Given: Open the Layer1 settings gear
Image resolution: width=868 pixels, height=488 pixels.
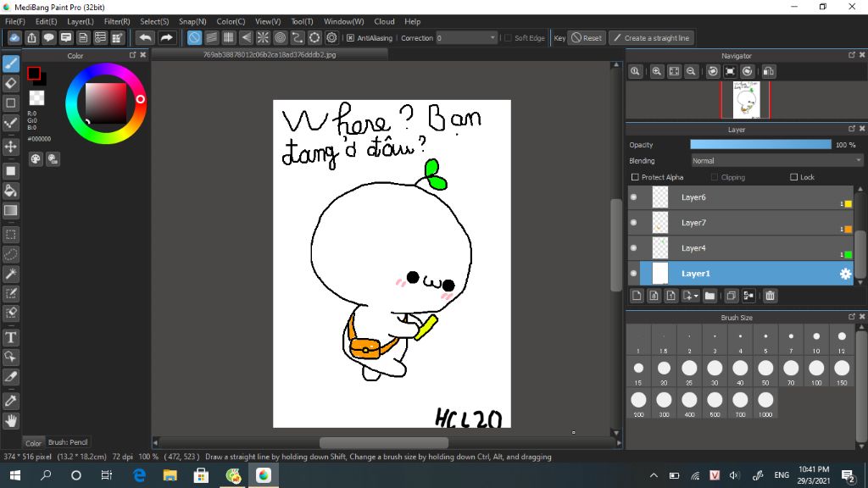Looking at the screenshot, I should (845, 274).
